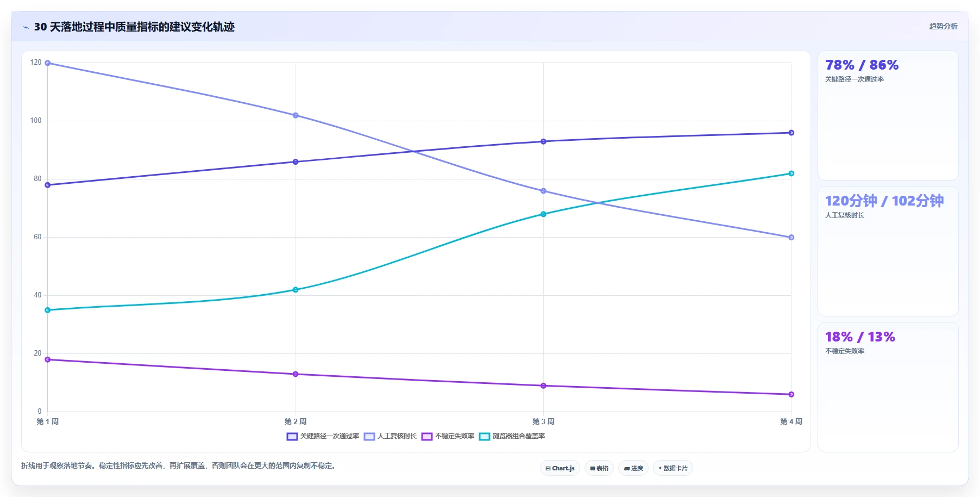Viewport: 980px width, 497px height.
Task: Hide the 不稳定失败率 series via legend
Action: coord(448,436)
